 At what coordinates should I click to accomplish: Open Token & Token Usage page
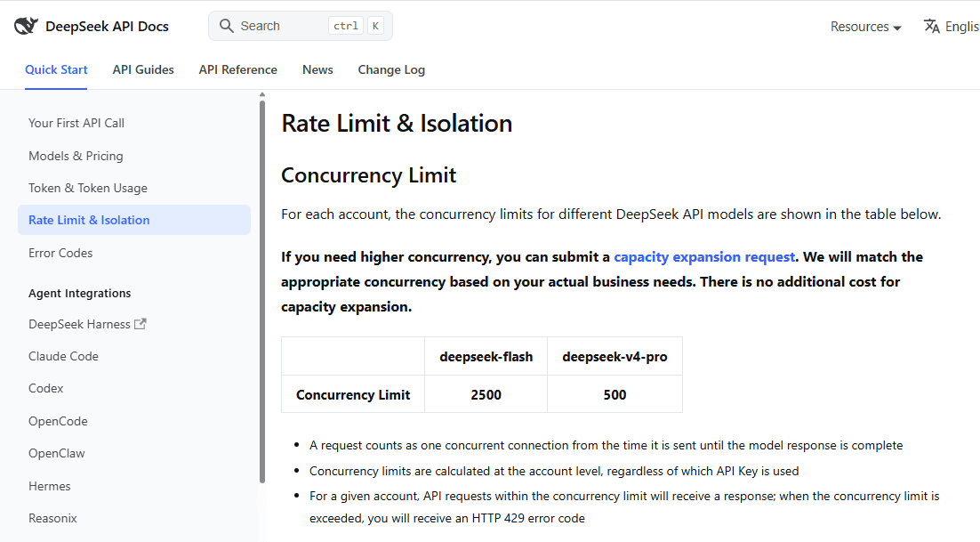(x=88, y=188)
